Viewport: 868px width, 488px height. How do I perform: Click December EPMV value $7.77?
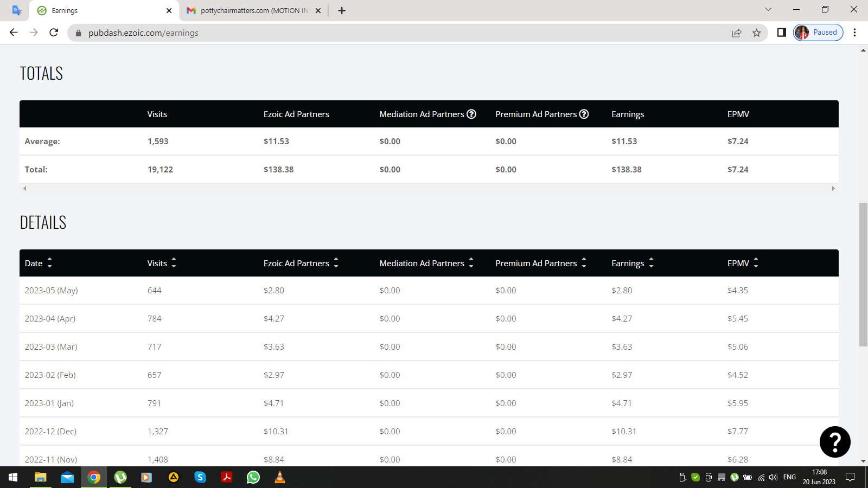[738, 432]
